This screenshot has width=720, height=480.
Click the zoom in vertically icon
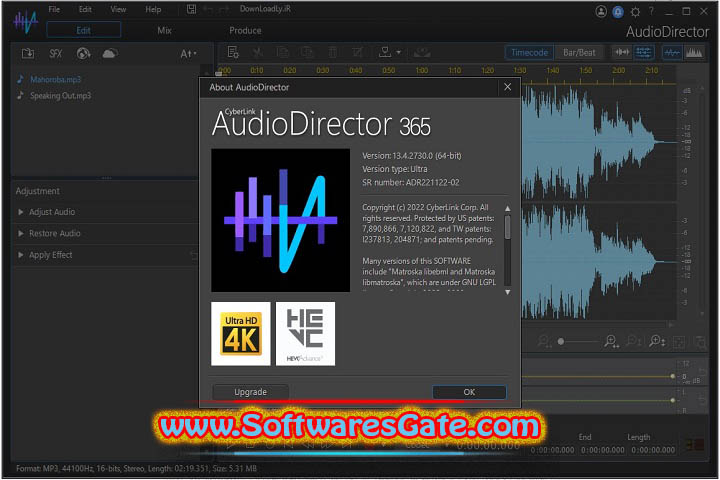pos(658,341)
